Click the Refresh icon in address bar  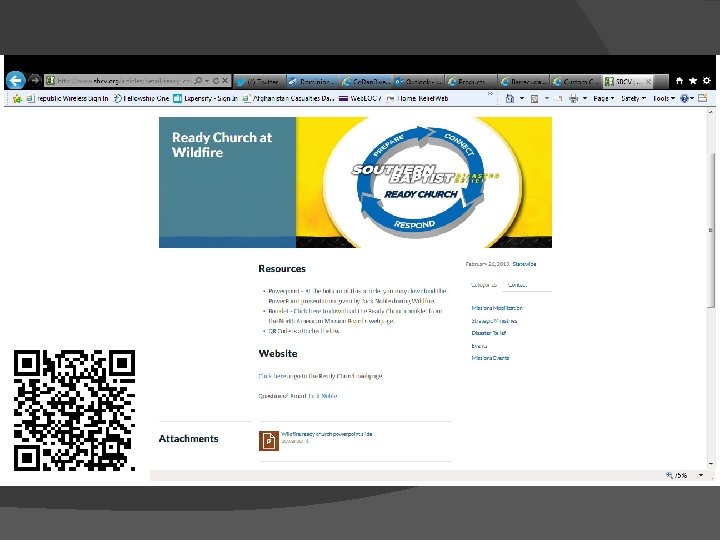point(215,81)
